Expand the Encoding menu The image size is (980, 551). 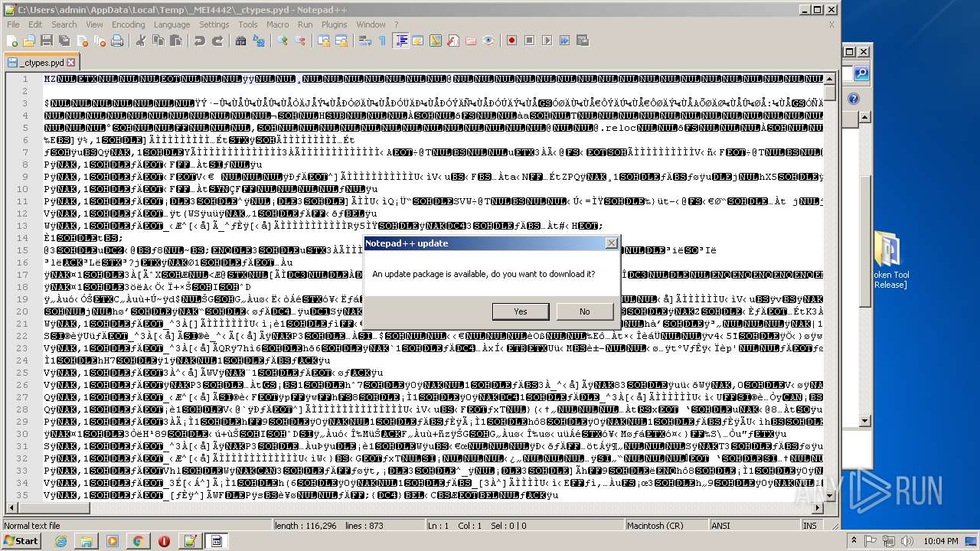(128, 24)
